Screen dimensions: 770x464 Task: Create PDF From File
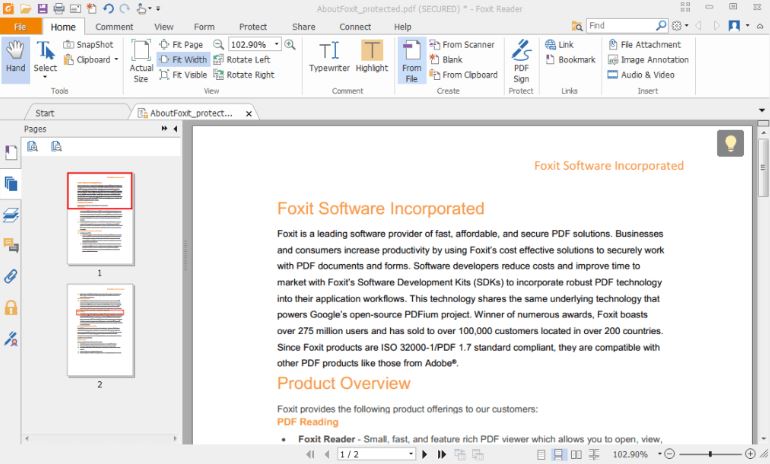pyautogui.click(x=412, y=61)
